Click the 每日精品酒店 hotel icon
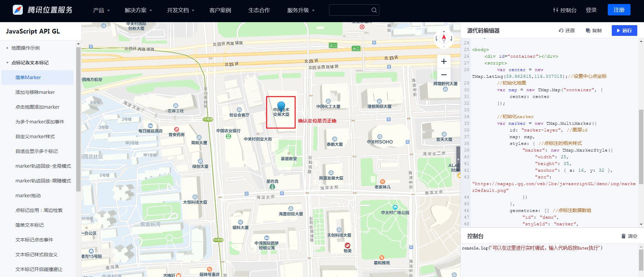 pyautogui.click(x=150, y=126)
